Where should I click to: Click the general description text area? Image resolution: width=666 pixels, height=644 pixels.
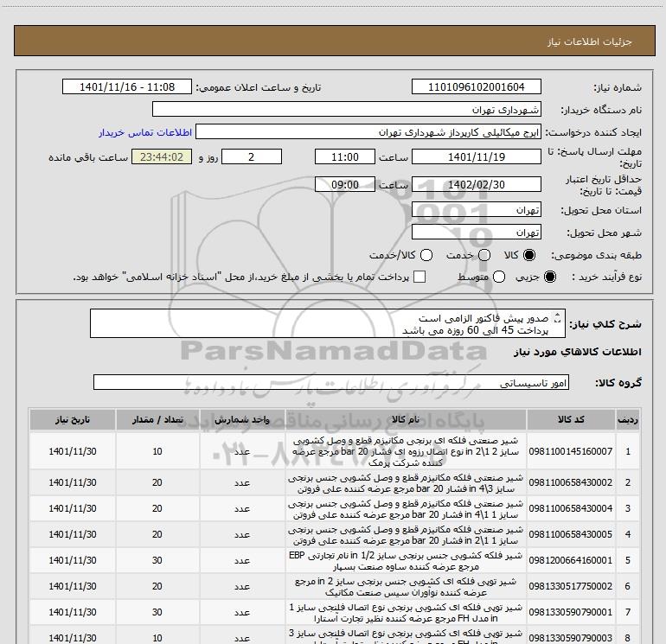(x=328, y=323)
